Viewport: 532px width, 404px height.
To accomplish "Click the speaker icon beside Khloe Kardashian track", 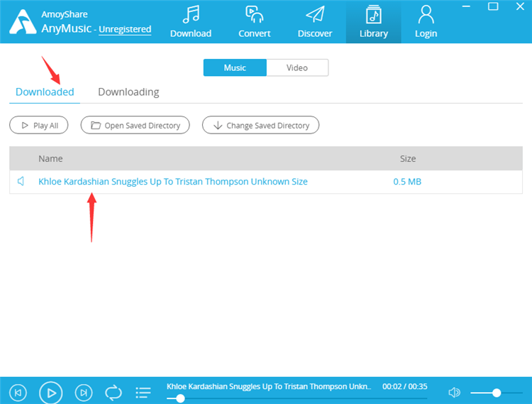I will pyautogui.click(x=21, y=181).
